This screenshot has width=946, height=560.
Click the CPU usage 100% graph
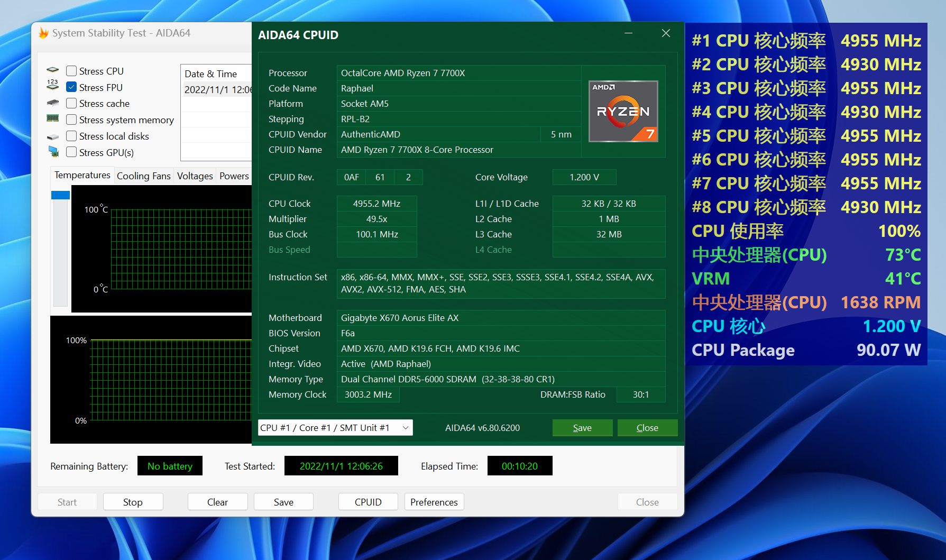(151, 380)
